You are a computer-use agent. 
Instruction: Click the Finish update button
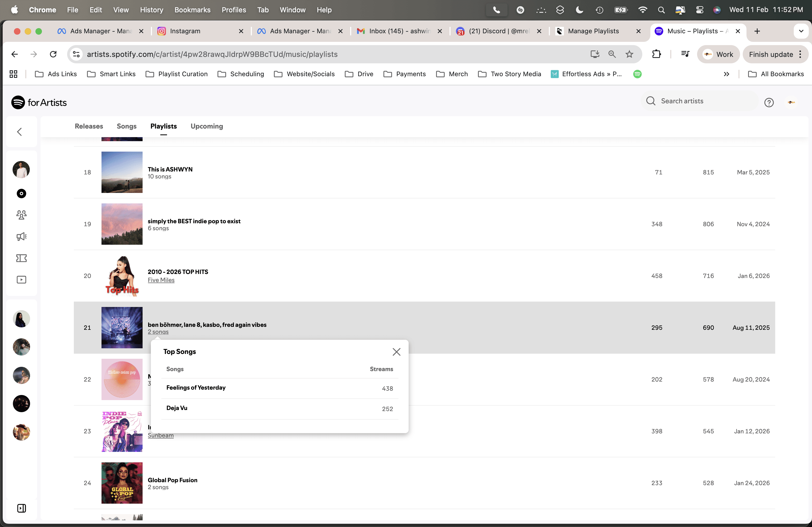[x=771, y=54]
